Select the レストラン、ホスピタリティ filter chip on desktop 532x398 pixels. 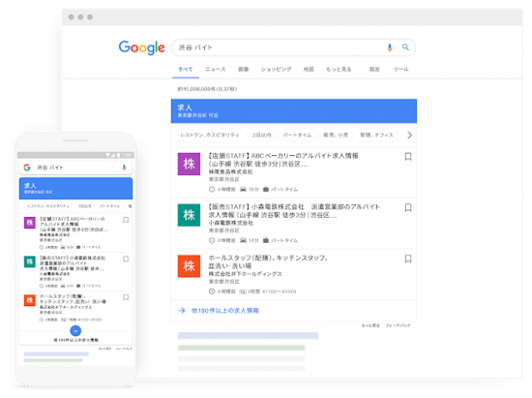pyautogui.click(x=209, y=135)
